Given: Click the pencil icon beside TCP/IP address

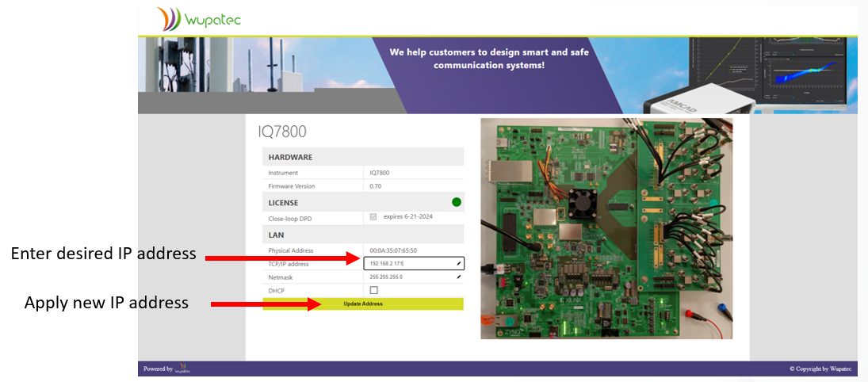Looking at the screenshot, I should click(459, 264).
